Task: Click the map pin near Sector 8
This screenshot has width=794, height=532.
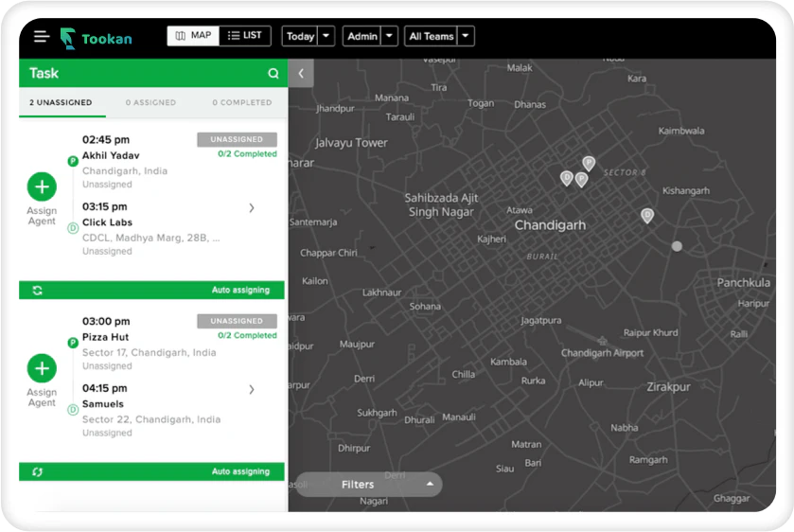Action: pyautogui.click(x=589, y=163)
